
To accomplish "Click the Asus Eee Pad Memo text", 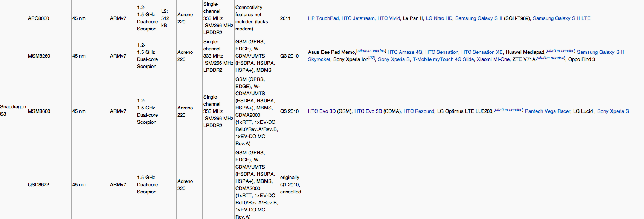I will point(331,52).
